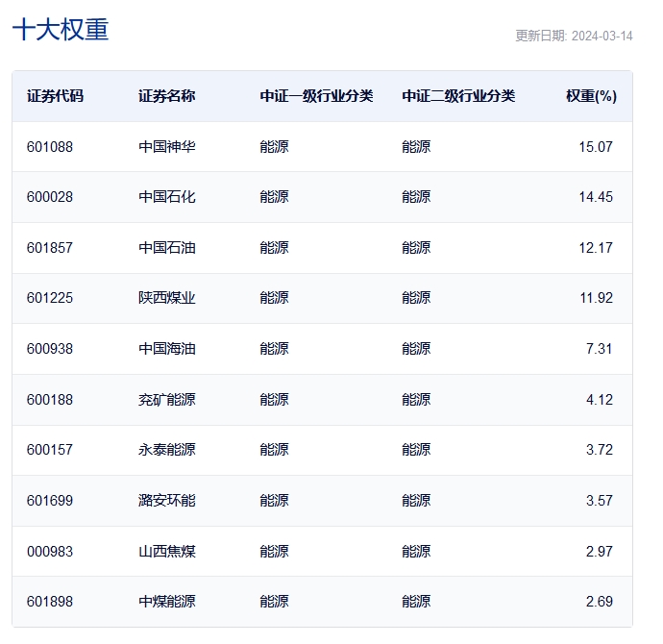663x644 pixels.
Task: Click the 中证一级行业分类 column header
Action: tap(316, 96)
